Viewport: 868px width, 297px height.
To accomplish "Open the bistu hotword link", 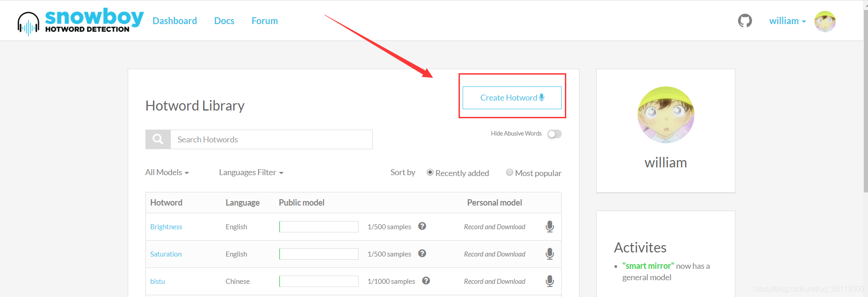I will [158, 281].
